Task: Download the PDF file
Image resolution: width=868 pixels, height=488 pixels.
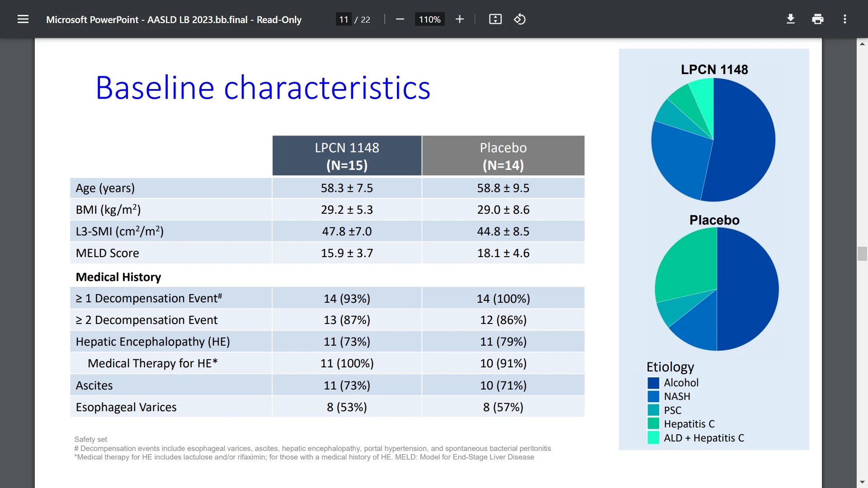Action: tap(790, 19)
